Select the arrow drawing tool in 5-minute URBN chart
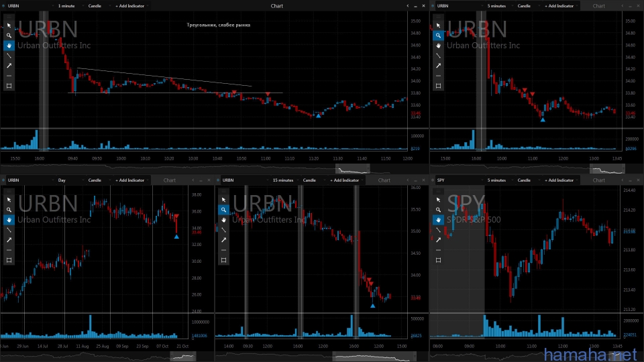The height and width of the screenshot is (362, 644). pyautogui.click(x=438, y=66)
